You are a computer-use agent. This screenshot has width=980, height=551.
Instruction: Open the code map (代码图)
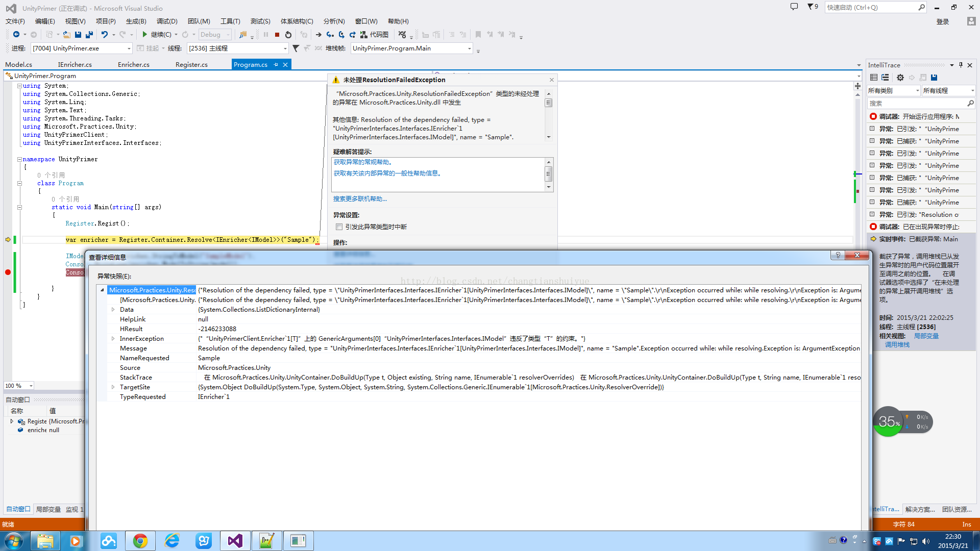[374, 35]
